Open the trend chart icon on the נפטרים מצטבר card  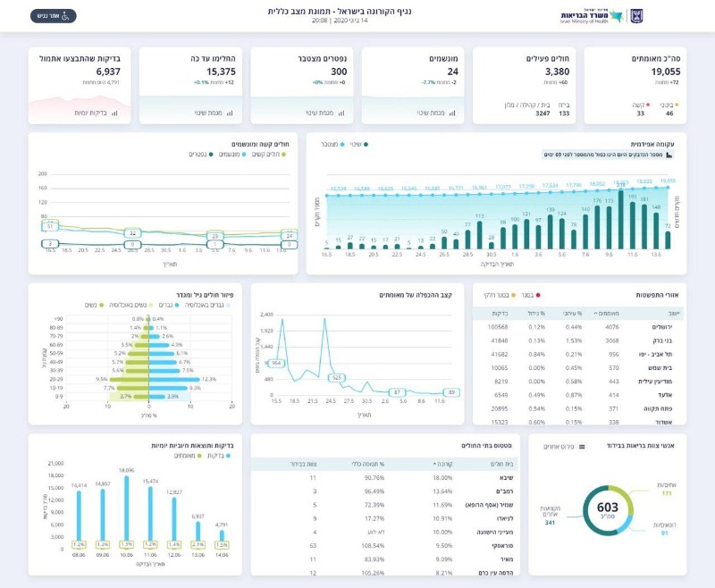click(x=341, y=113)
